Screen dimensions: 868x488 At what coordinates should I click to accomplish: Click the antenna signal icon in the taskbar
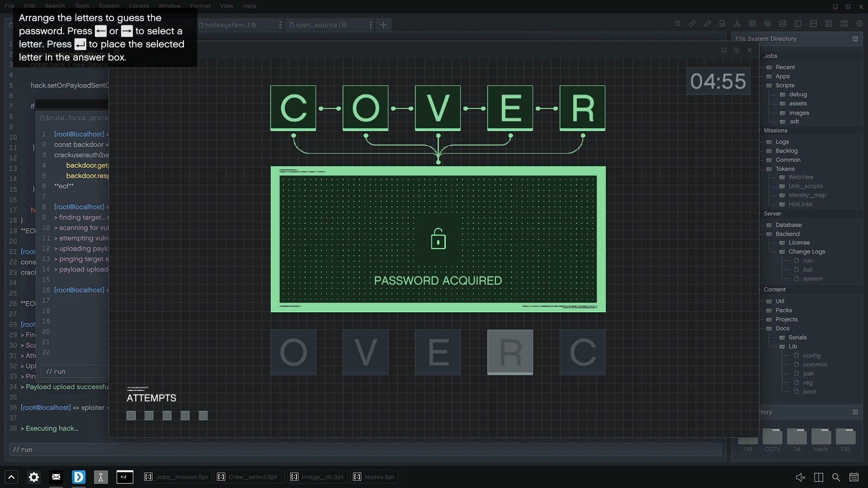pos(101,477)
